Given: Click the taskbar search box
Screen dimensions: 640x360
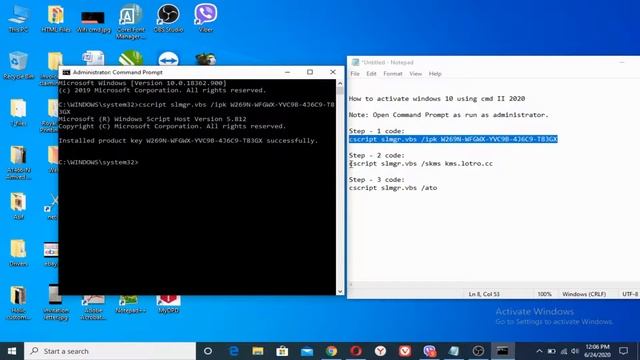Looking at the screenshot, I should (x=110, y=351).
